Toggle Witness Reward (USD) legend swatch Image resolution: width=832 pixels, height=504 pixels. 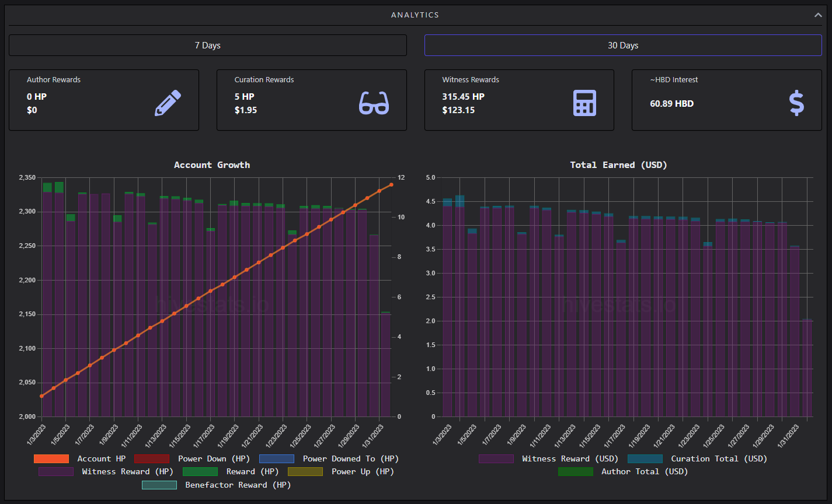496,459
